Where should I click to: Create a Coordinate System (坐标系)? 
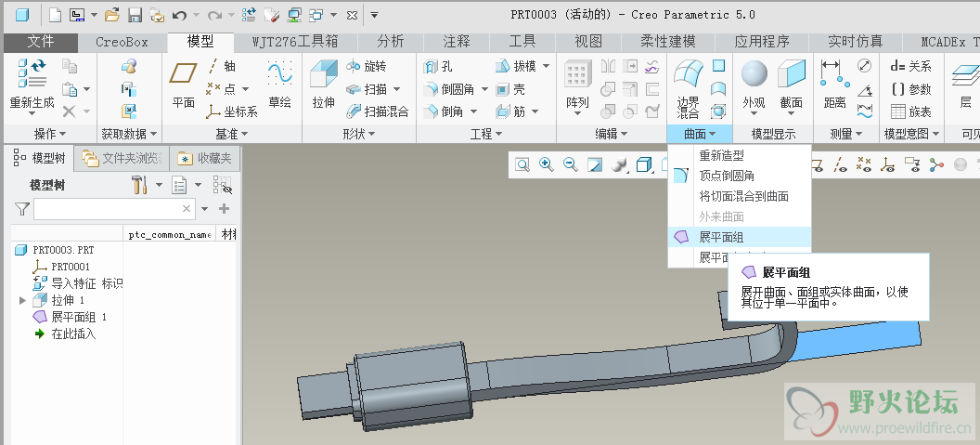(x=232, y=111)
